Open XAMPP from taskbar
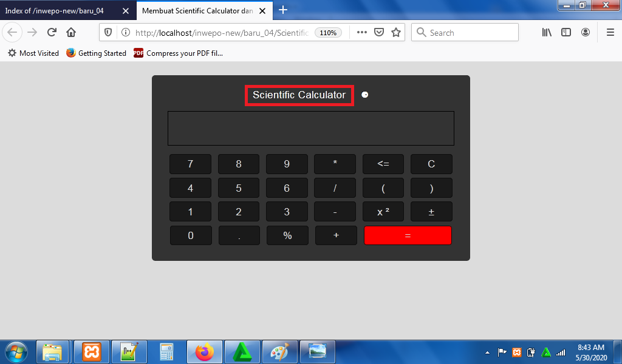The image size is (622, 364). click(92, 352)
